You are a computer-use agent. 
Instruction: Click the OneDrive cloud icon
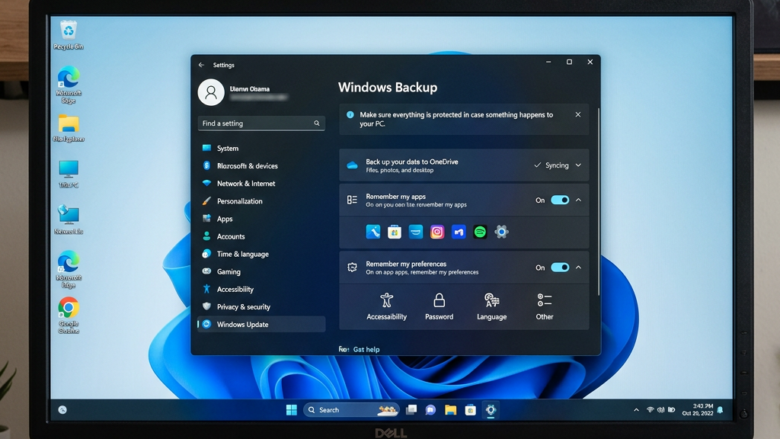tap(352, 166)
